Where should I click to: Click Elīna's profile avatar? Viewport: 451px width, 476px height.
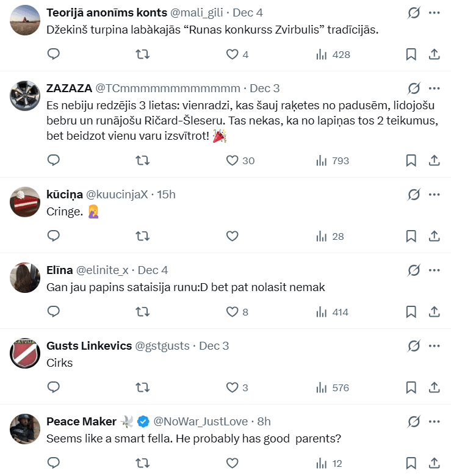(x=26, y=277)
